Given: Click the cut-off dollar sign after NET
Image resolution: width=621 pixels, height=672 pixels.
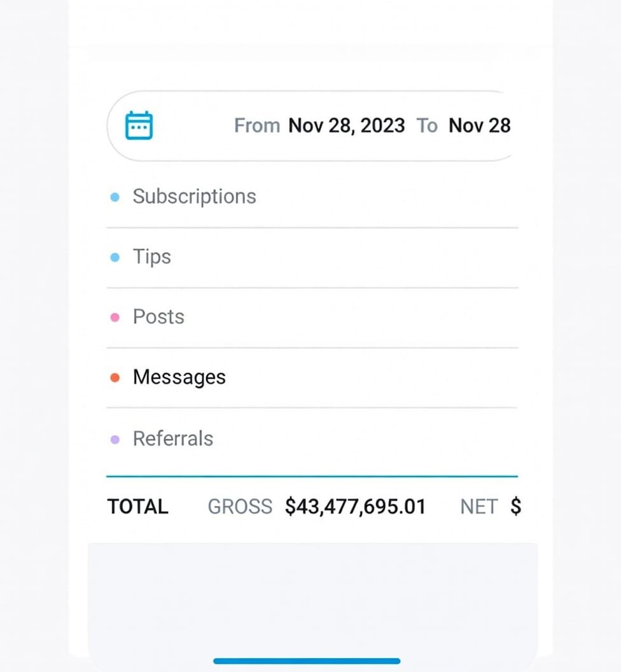Looking at the screenshot, I should 516,507.
